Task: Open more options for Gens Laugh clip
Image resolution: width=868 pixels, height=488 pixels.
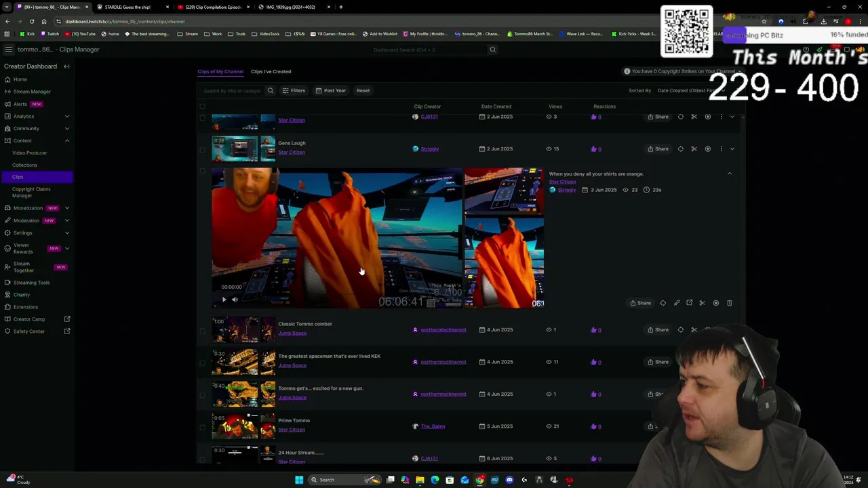Action: point(721,148)
